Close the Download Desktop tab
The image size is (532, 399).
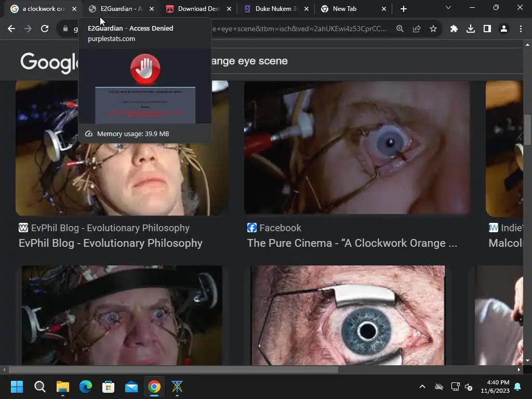click(229, 9)
